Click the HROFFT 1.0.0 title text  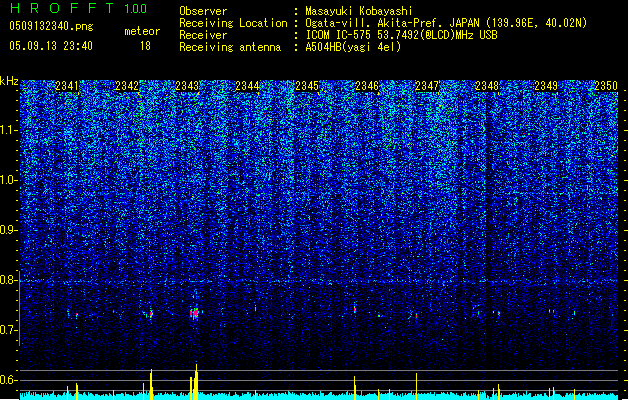[78, 8]
